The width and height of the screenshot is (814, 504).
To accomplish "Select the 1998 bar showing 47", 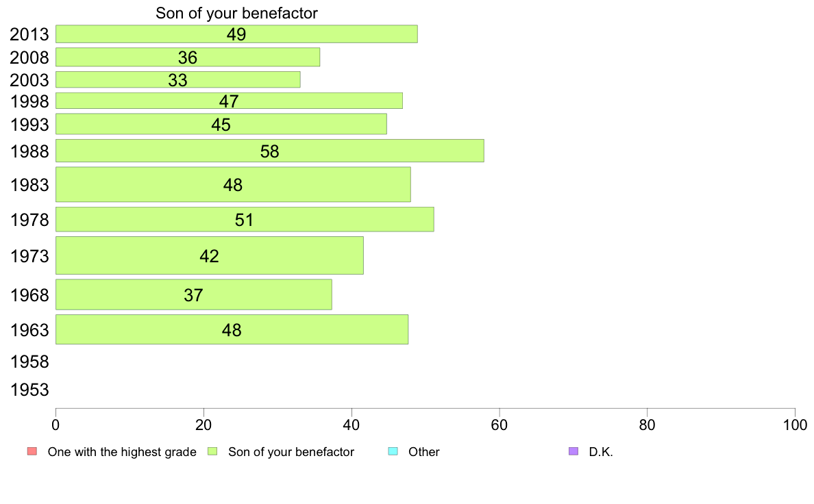I will [x=229, y=101].
